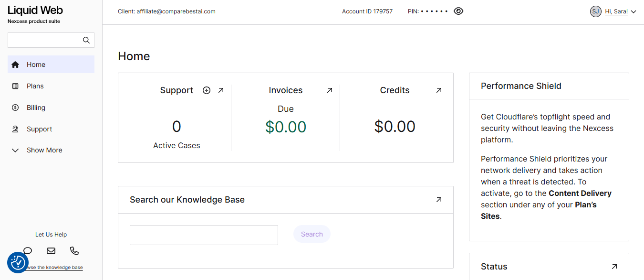Open Credits page via arrow icon

tap(439, 90)
